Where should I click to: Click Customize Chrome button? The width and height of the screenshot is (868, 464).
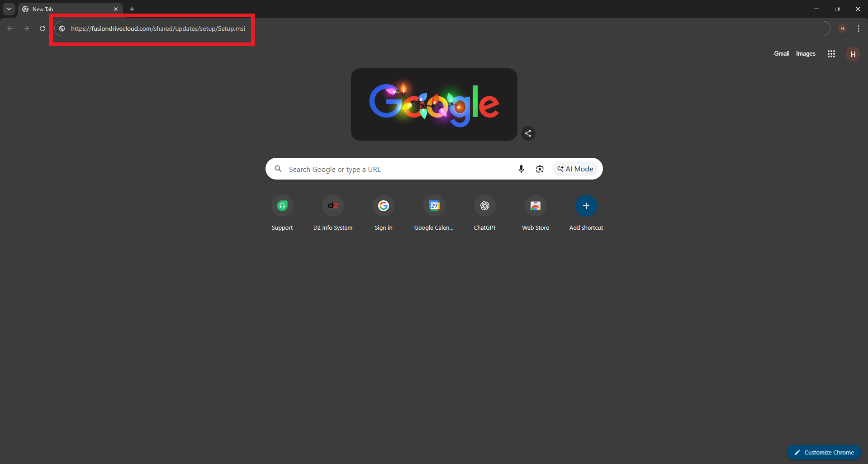824,452
